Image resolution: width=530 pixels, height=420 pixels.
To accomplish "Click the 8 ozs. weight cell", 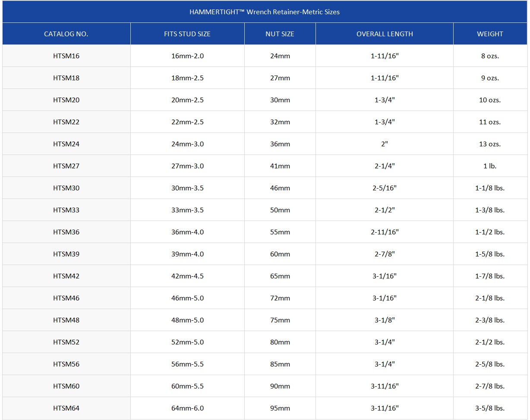I will coord(490,56).
